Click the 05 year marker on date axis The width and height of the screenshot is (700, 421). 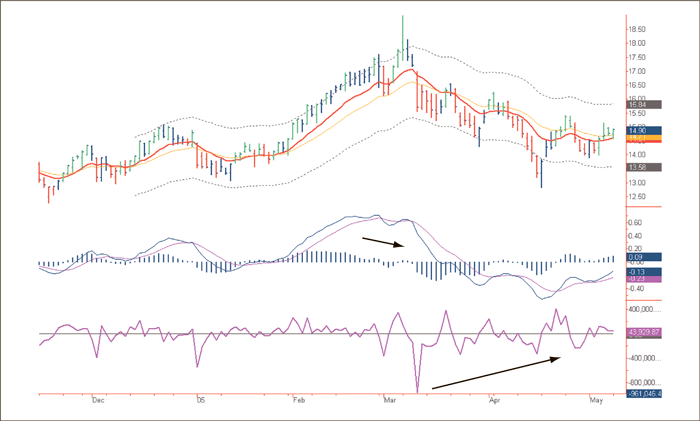pos(199,399)
